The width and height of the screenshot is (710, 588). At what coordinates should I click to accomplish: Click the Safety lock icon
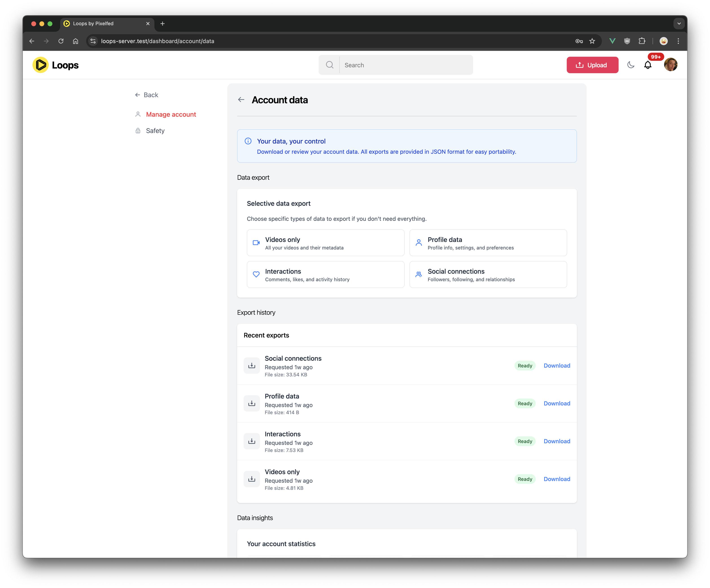138,131
